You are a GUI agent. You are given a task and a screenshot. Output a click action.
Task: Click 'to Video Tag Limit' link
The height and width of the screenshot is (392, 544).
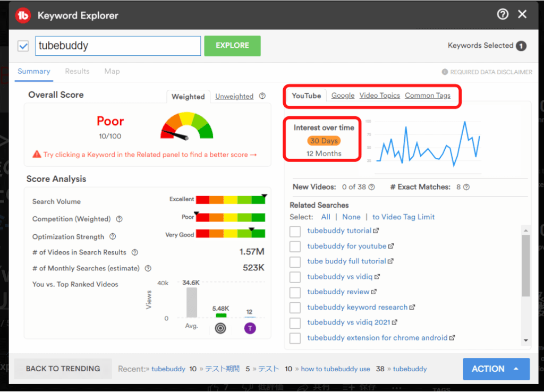coord(403,217)
